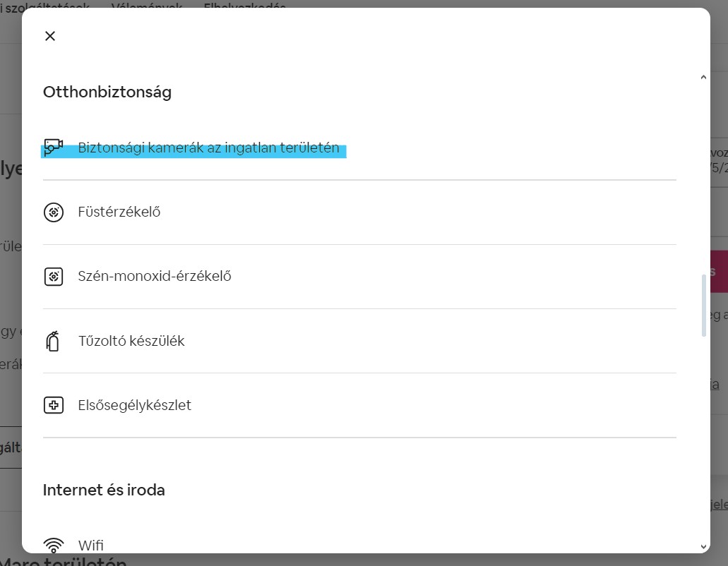This screenshot has height=566, width=728.
Task: Click the Internet és iroda section heading
Action: [104, 490]
